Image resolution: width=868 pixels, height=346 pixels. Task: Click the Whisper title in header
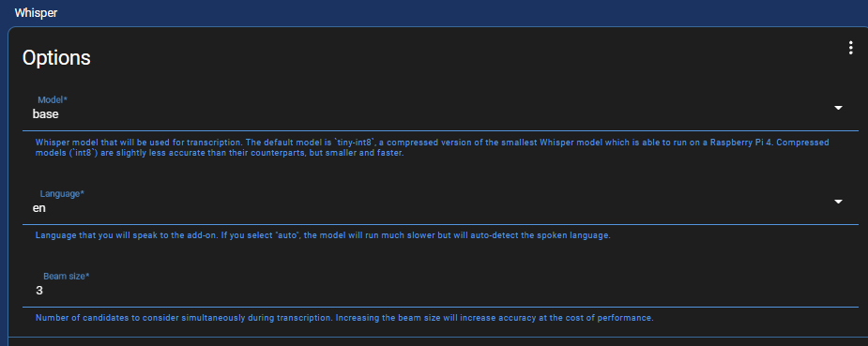click(x=36, y=13)
